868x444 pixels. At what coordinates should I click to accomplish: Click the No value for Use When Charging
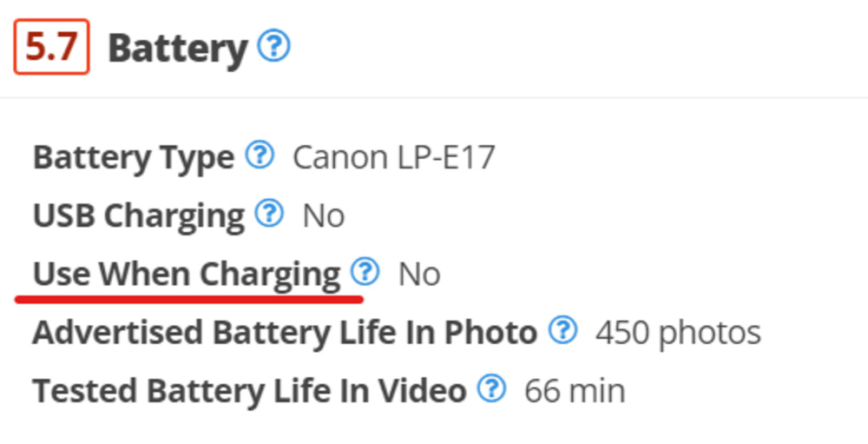tap(419, 275)
